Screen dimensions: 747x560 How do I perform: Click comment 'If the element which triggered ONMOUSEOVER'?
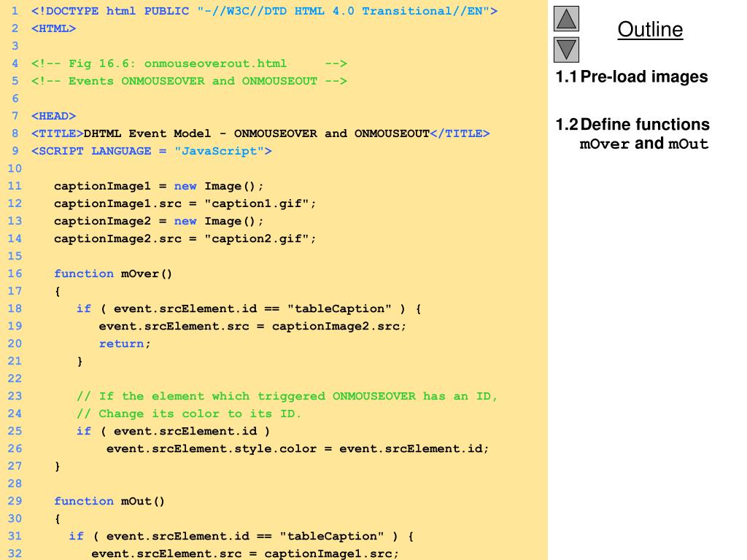click(287, 396)
